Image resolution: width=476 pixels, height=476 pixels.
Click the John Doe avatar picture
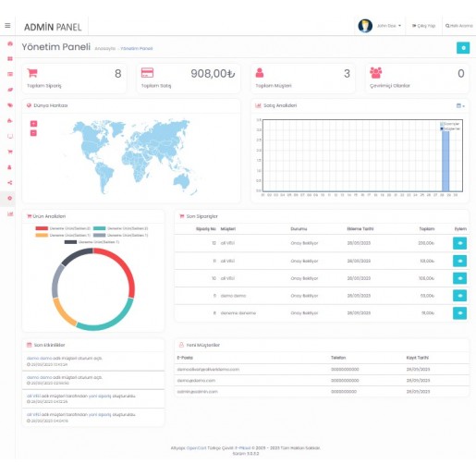[365, 26]
